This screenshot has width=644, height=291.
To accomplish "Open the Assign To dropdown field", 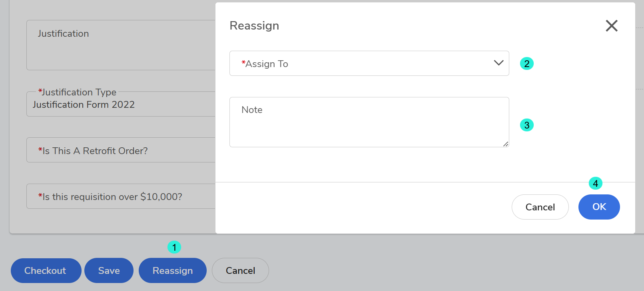I will (360, 63).
